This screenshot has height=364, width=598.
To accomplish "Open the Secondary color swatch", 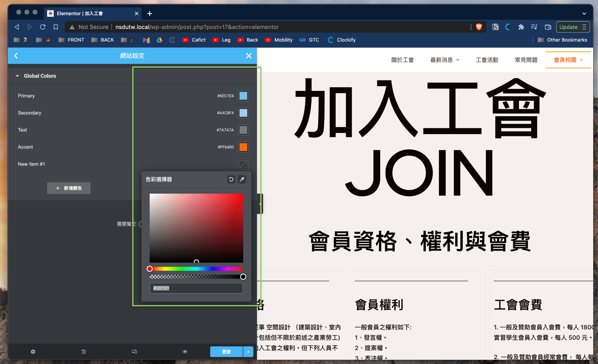I will click(x=243, y=113).
